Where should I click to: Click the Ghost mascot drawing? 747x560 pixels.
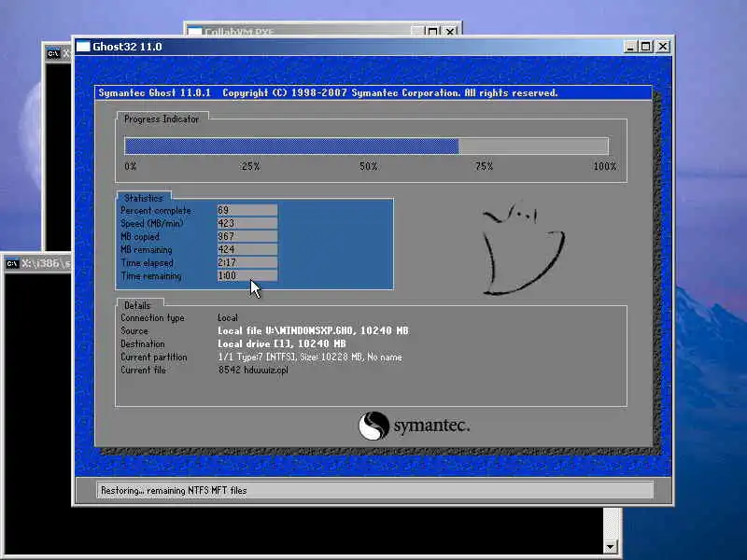coord(523,248)
